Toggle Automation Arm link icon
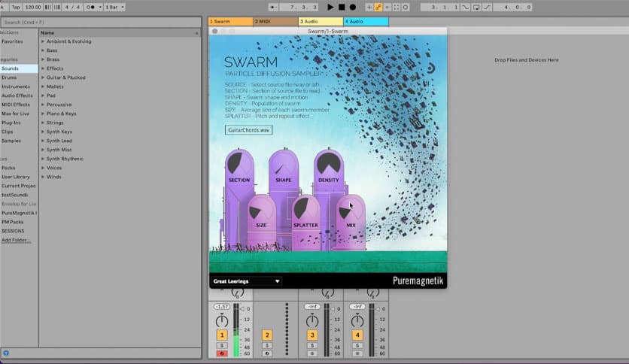This screenshot has height=364, width=629. (378, 8)
